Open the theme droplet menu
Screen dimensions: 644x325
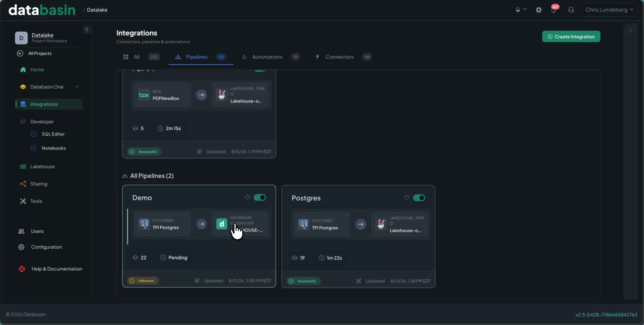pos(520,10)
